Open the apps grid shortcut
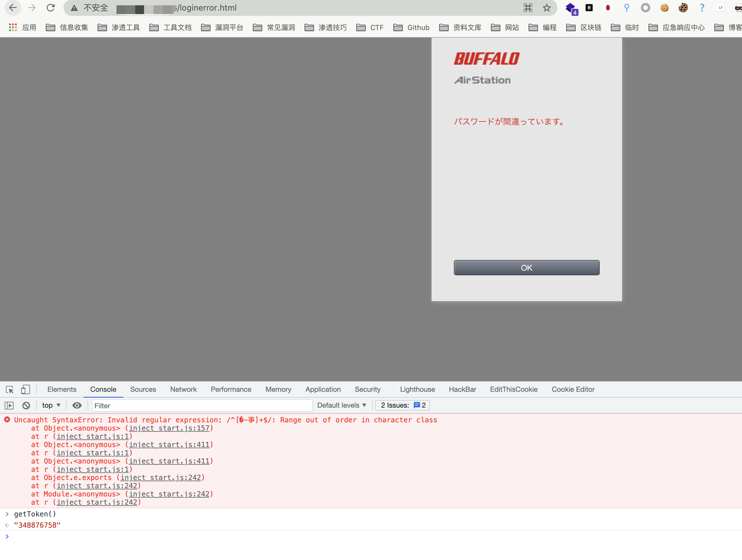742x560 pixels. coord(13,28)
